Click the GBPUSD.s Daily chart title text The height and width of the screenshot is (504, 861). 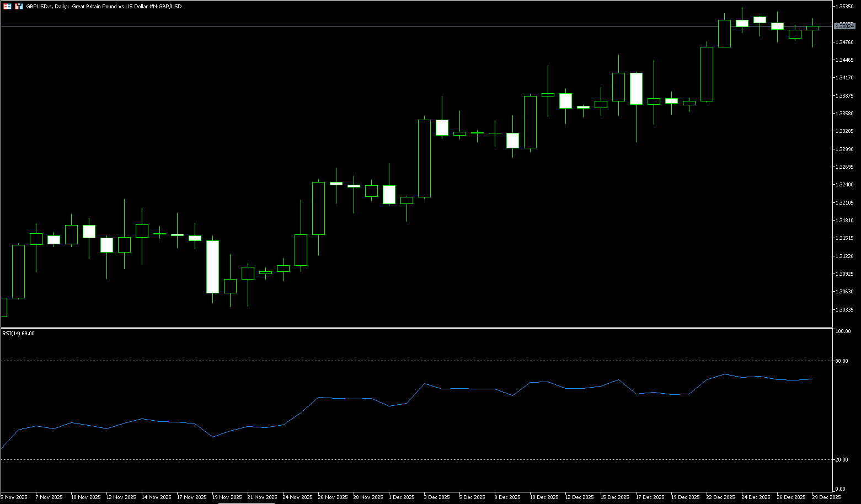tap(104, 7)
